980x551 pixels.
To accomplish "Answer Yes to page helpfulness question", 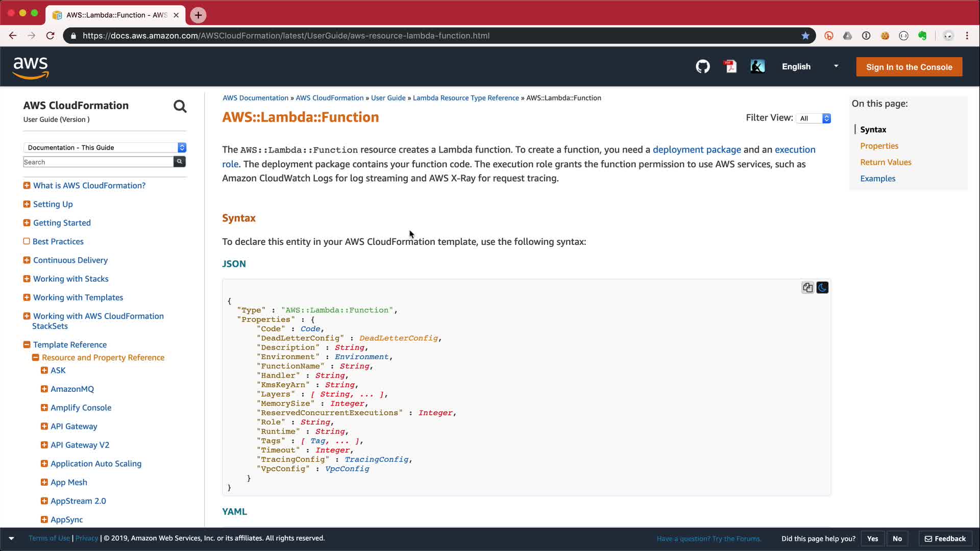I will (x=872, y=539).
